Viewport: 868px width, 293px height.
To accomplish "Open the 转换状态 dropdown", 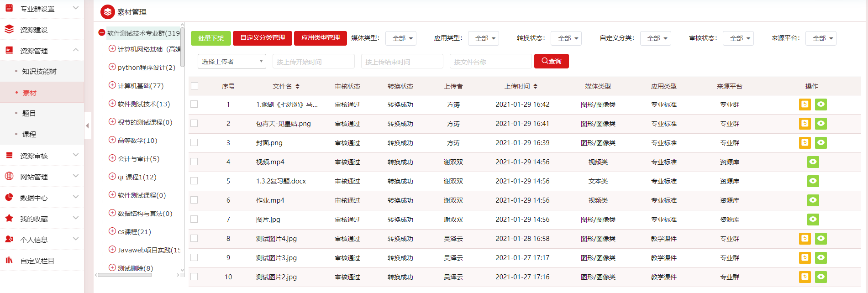I will pos(566,38).
